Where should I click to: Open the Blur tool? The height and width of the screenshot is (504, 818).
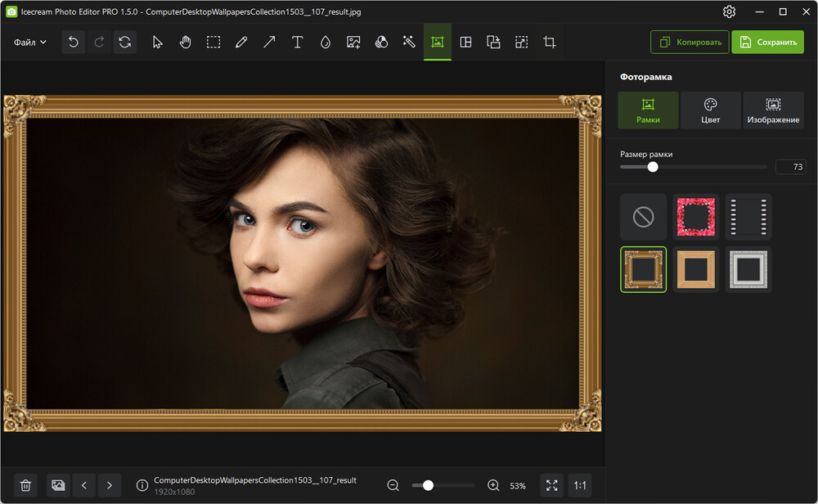pos(325,42)
